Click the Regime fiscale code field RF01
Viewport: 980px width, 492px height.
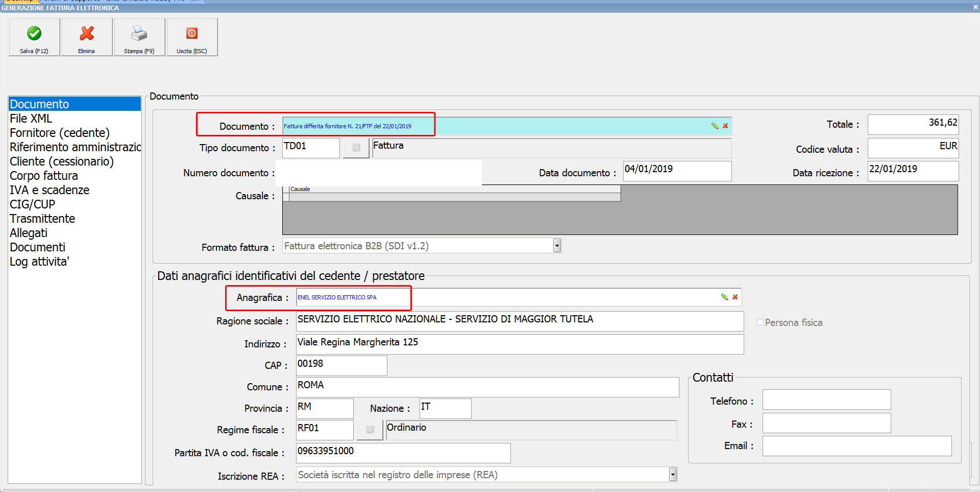click(325, 430)
